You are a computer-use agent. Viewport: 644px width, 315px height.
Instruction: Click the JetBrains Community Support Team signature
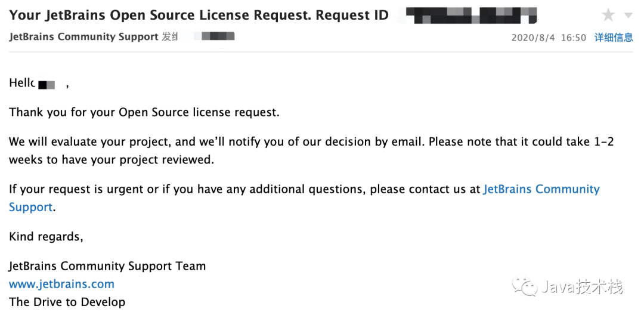tap(107, 266)
